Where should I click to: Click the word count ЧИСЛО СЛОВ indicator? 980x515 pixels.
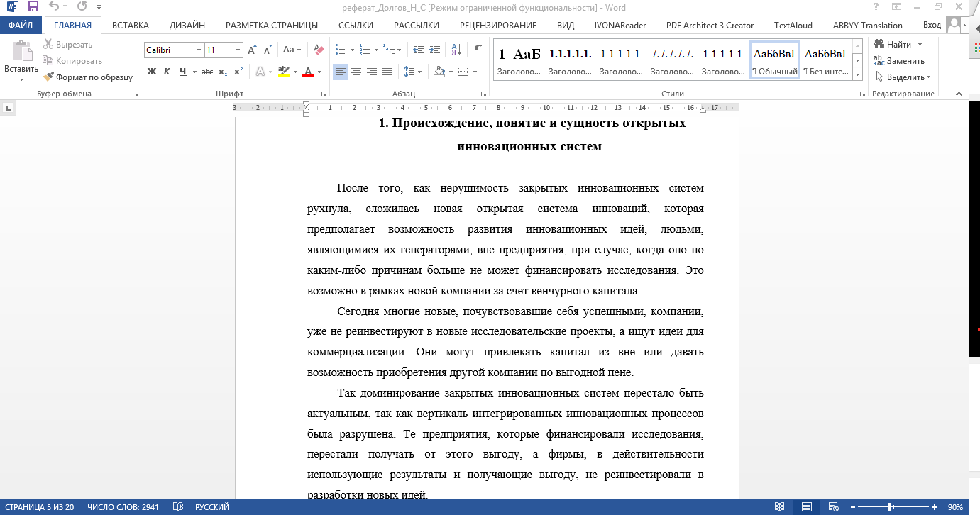[123, 507]
